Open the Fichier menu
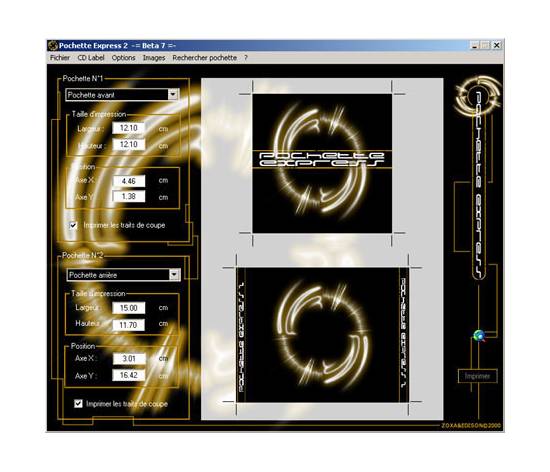This screenshot has width=550, height=472. [60, 58]
